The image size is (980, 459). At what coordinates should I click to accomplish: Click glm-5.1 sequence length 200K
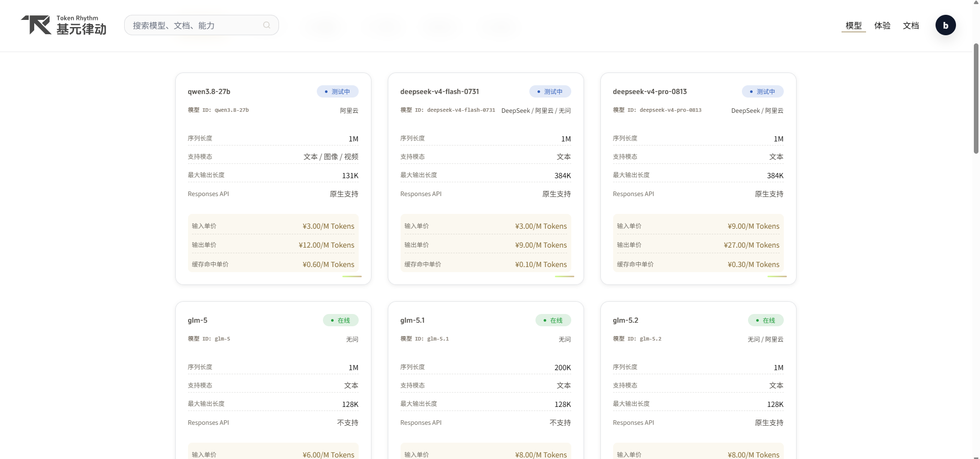[563, 368]
